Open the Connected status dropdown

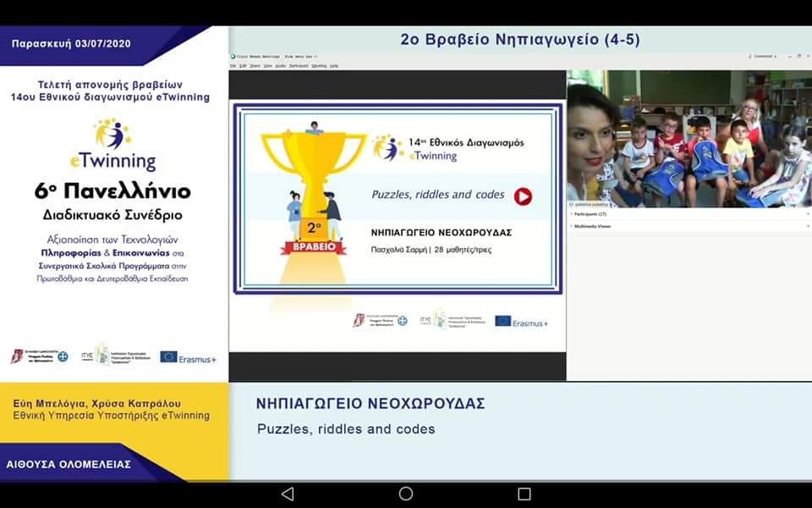pos(763,56)
